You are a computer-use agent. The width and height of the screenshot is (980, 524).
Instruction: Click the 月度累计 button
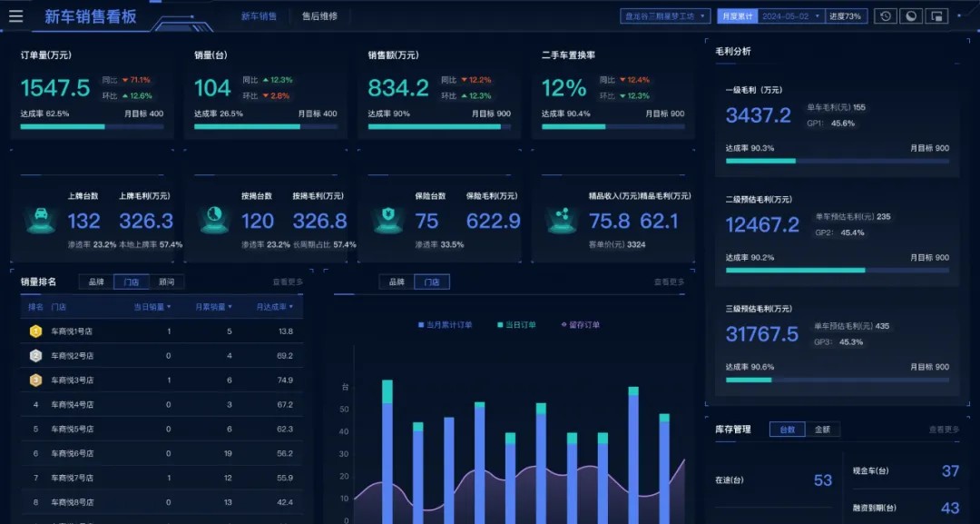pos(738,16)
